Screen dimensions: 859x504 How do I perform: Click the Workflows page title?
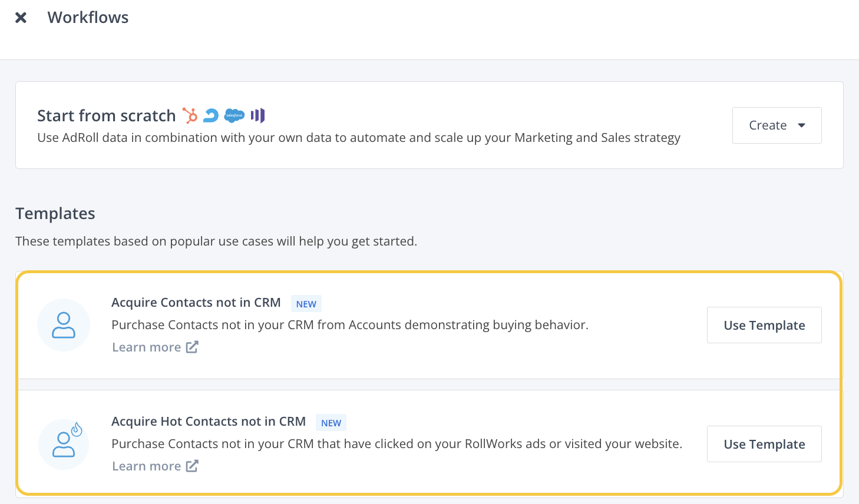[x=88, y=17]
